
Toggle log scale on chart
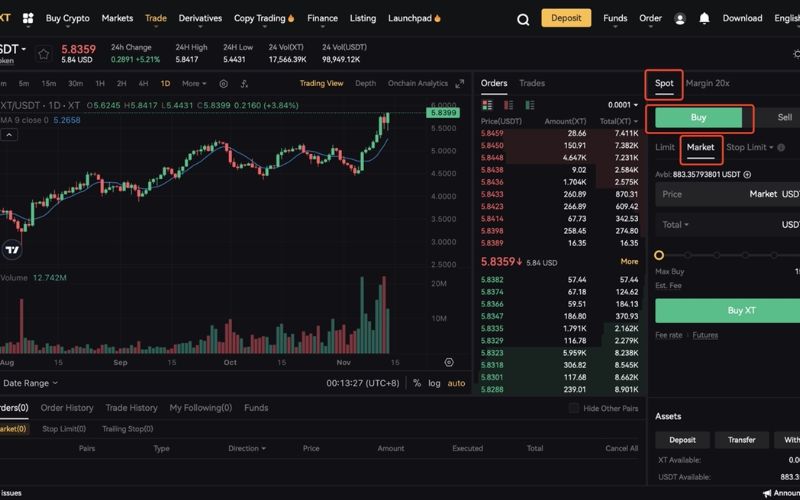434,383
